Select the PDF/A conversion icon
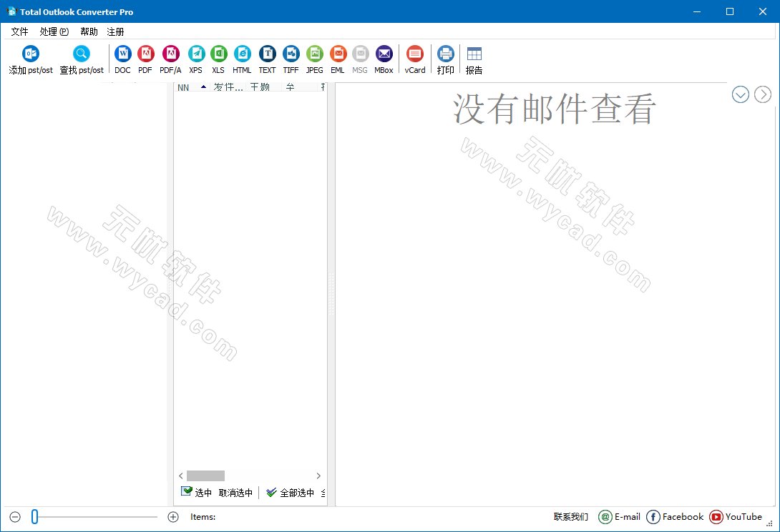Screen dimensions: 780x532 point(170,54)
